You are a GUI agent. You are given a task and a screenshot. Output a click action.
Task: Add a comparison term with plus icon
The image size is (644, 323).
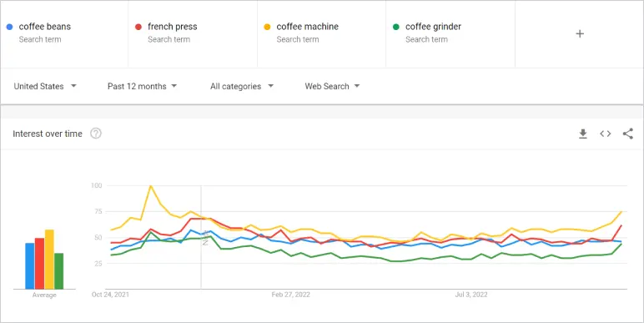(x=580, y=33)
